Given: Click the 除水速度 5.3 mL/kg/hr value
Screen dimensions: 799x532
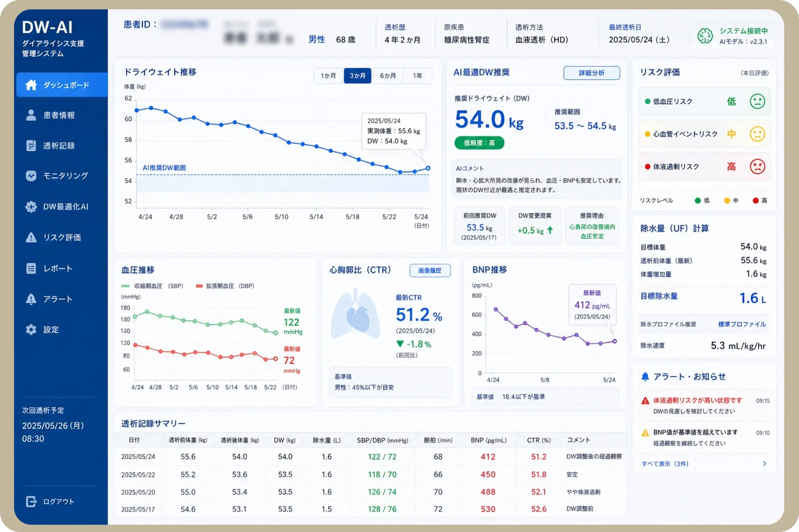Looking at the screenshot, I should 738,346.
